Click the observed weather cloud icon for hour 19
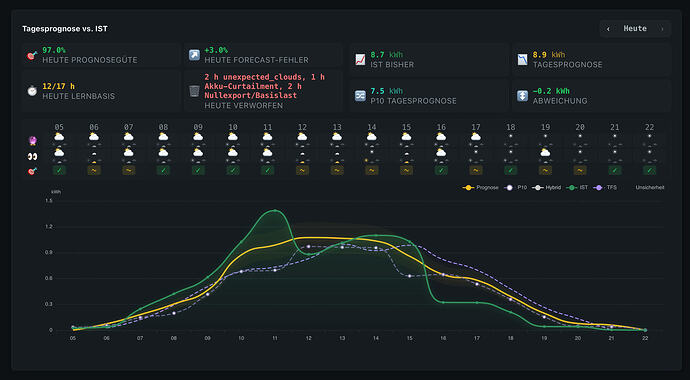Image resolution: width=690 pixels, height=380 pixels. pos(545,153)
